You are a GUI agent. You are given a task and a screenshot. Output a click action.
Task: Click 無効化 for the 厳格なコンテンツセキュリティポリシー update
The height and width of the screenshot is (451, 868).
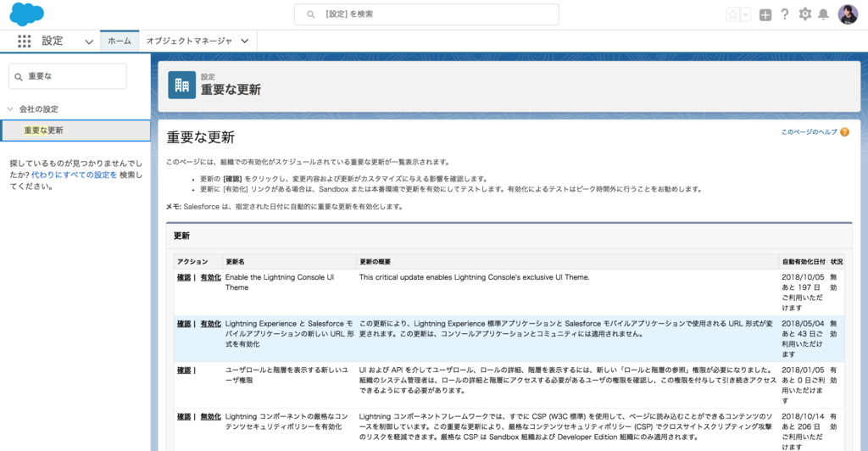(210, 417)
